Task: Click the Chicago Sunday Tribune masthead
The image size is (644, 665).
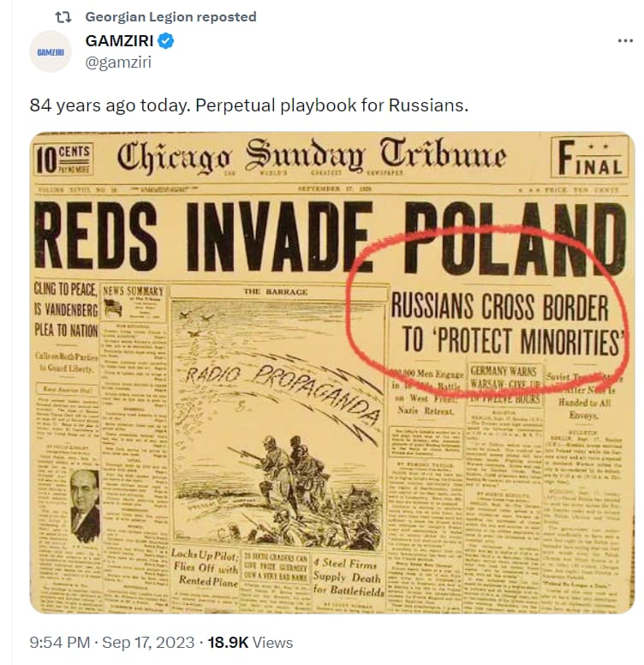Action: 312,156
